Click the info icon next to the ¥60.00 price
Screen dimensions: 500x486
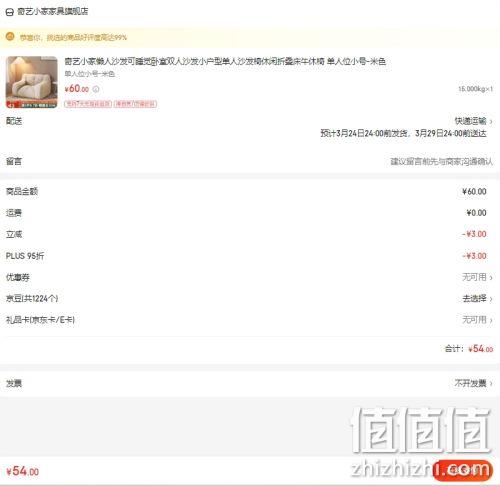coord(96,89)
